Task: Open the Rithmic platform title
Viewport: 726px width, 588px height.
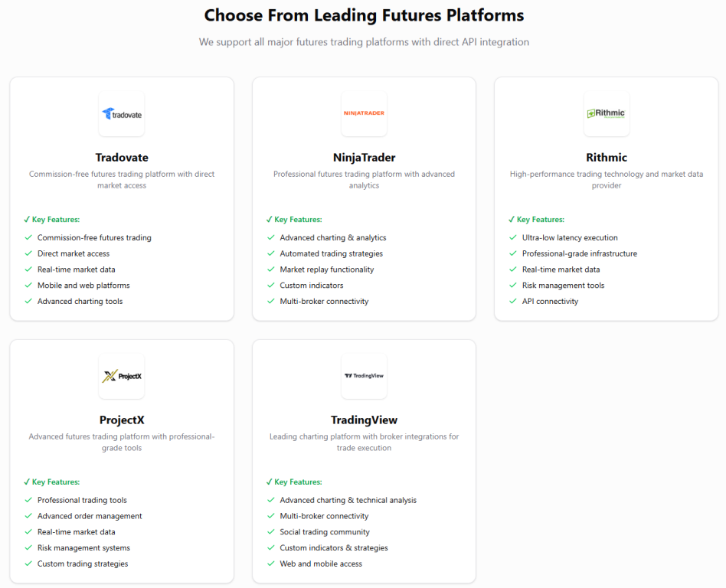Action: 607,158
